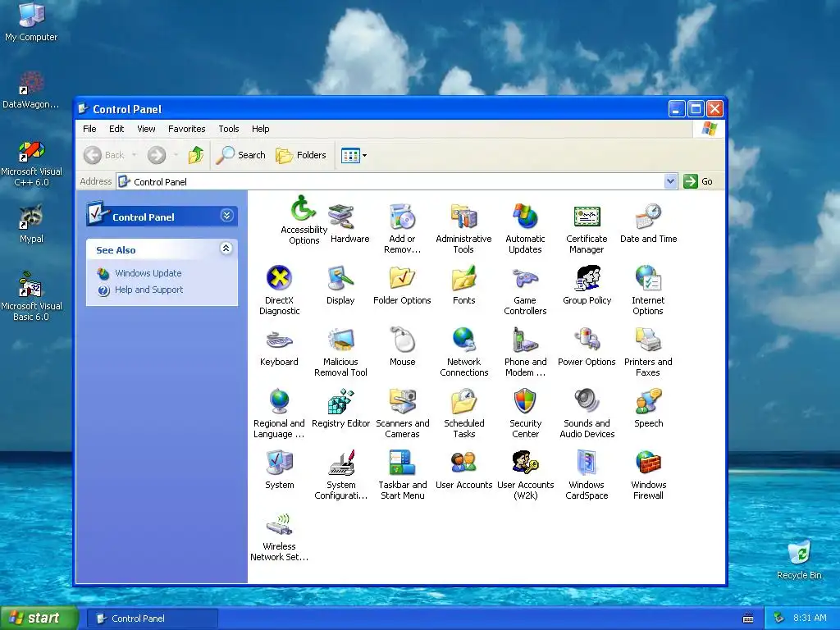The image size is (840, 630).
Task: Click the Up folder toolbar icon
Action: tap(196, 155)
